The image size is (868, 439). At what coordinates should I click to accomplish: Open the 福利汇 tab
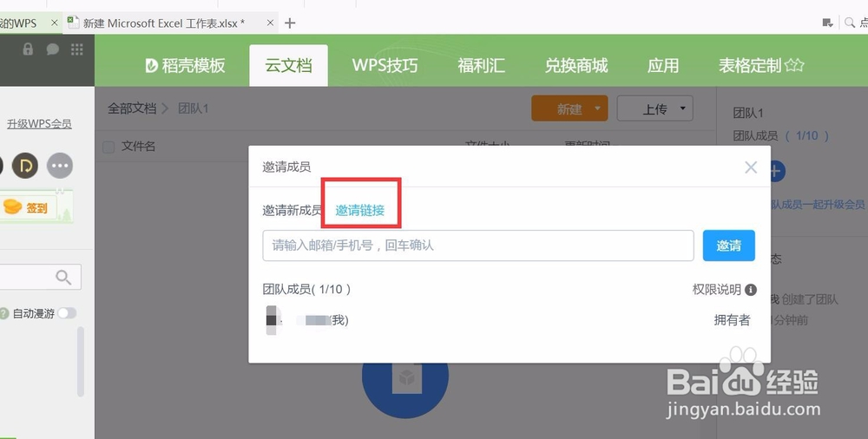[x=481, y=65]
